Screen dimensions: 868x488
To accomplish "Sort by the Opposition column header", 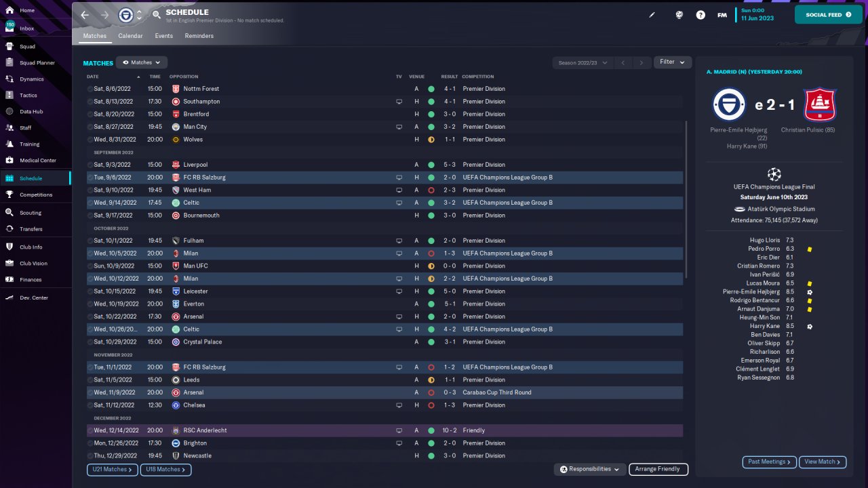I will [184, 77].
